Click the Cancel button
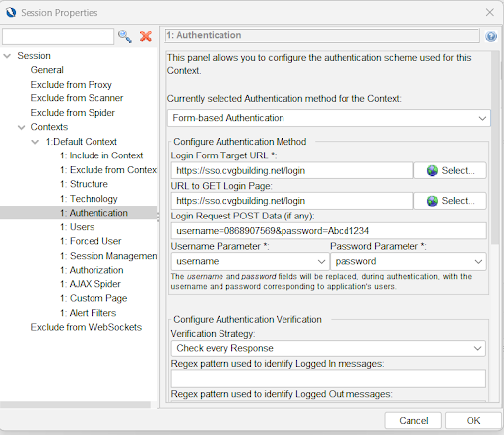 click(413, 420)
